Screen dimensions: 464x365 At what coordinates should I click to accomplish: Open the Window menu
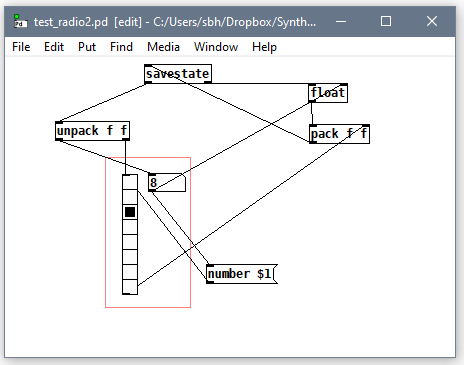[x=216, y=47]
